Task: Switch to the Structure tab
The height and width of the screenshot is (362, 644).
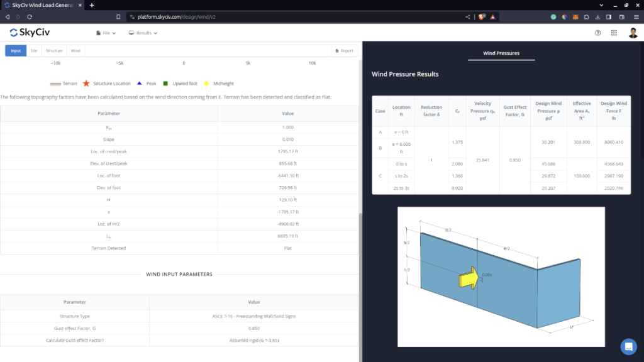Action: click(54, 51)
